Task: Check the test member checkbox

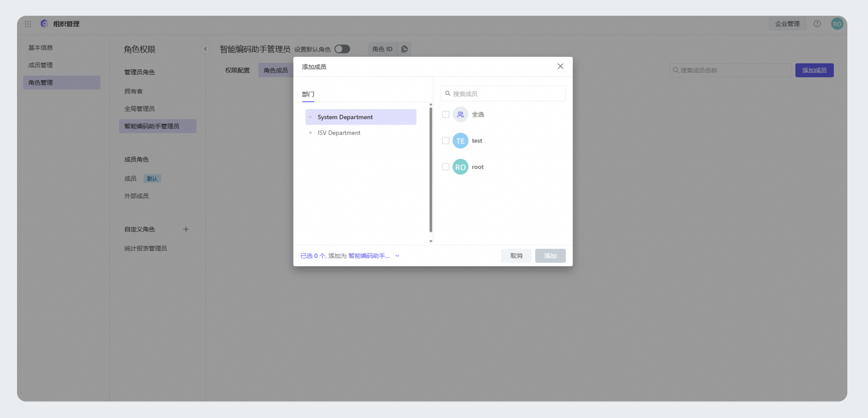Action: 446,141
